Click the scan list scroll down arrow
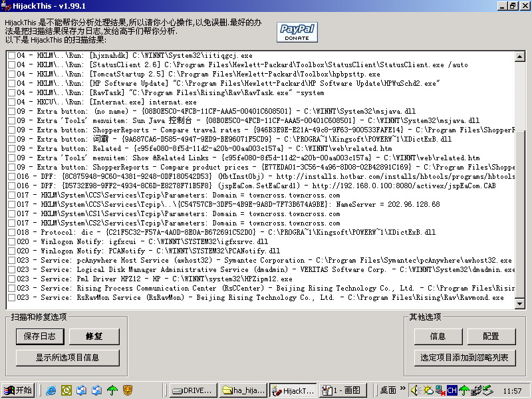The width and height of the screenshot is (532, 399). 519,303
